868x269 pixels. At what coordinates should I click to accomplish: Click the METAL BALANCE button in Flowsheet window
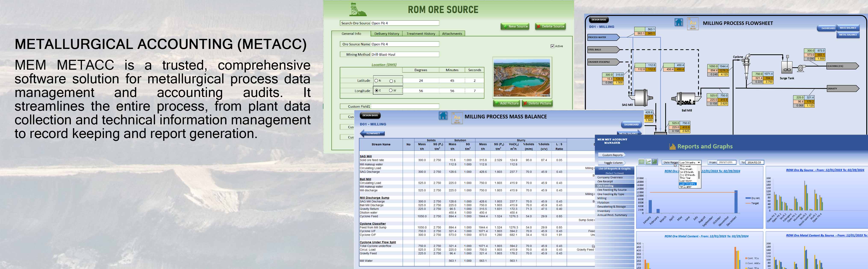[848, 35]
